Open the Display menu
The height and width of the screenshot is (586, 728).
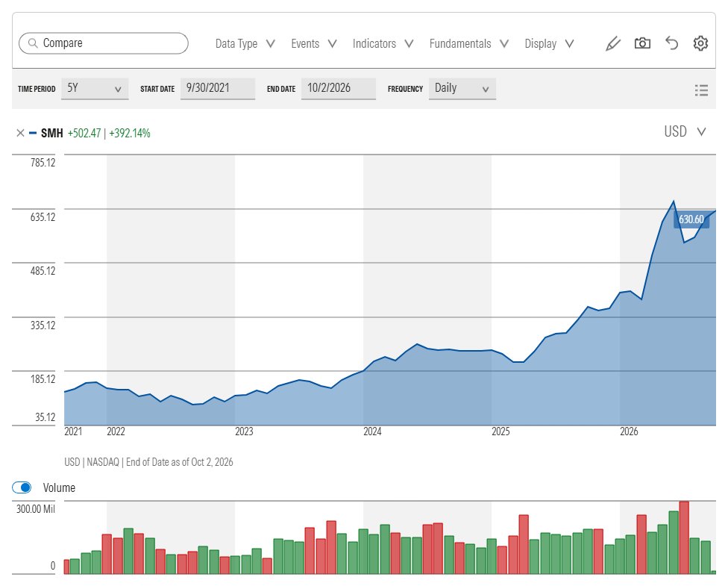[549, 44]
